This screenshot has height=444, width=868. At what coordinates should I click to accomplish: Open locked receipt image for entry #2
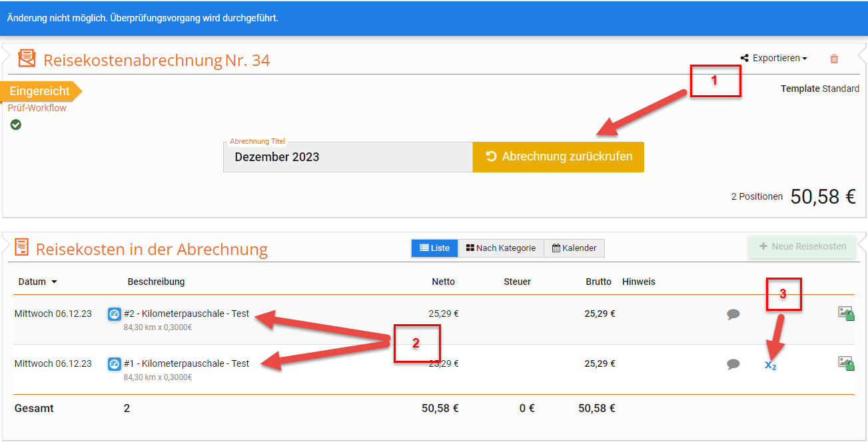(846, 314)
